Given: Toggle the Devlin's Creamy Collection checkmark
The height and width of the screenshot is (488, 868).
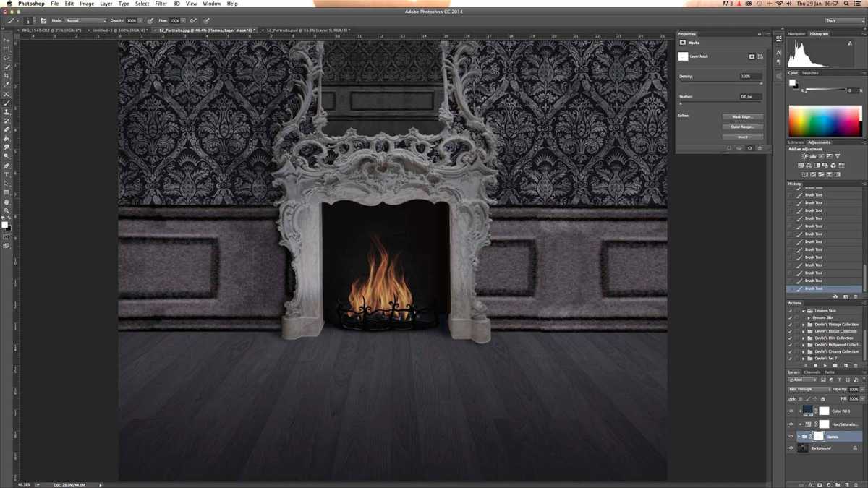Looking at the screenshot, I should [x=790, y=351].
